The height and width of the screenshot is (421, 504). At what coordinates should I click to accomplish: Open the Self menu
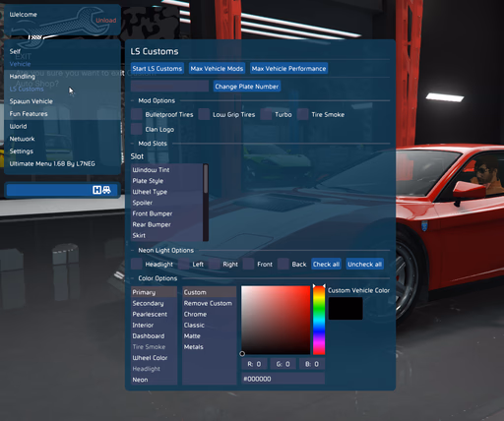point(15,51)
